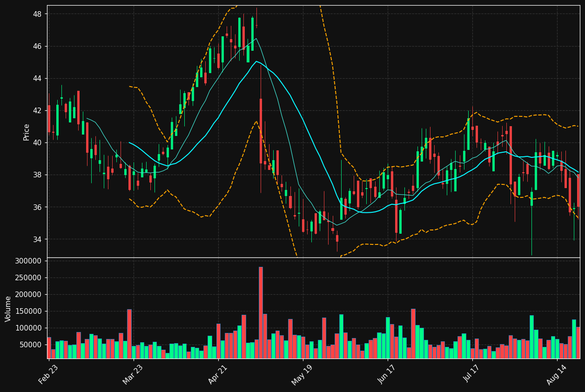Click the price tick label 36
This screenshot has width=585, height=392.
[37, 207]
